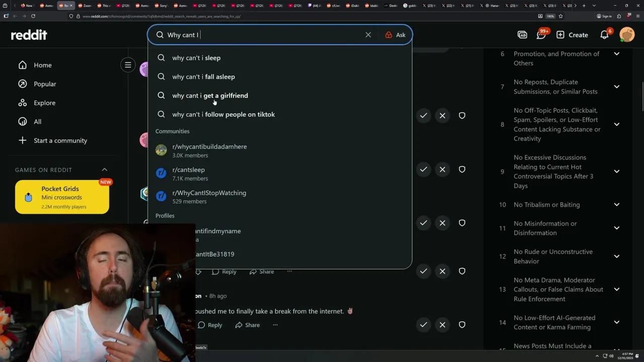Expand rule 6 Promotion of Others
644x362 pixels.
[616, 54]
